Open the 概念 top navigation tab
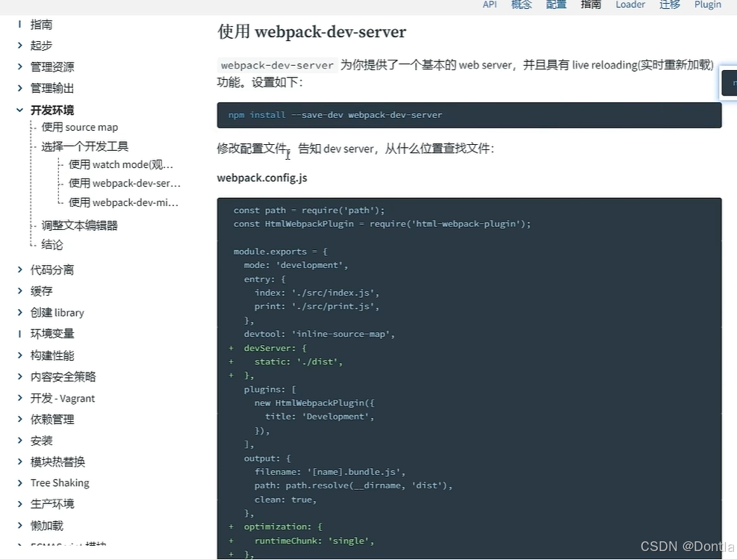Image resolution: width=737 pixels, height=560 pixels. coord(522,4)
